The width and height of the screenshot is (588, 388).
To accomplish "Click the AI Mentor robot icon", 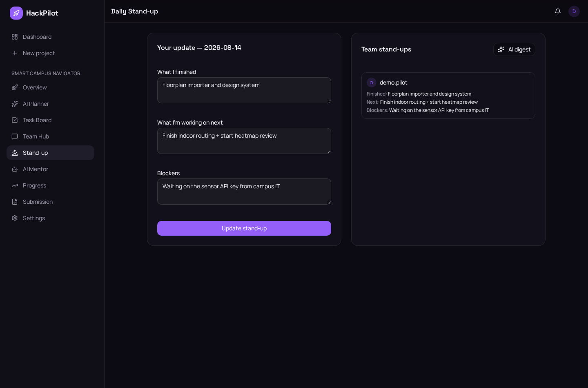I will [x=15, y=169].
